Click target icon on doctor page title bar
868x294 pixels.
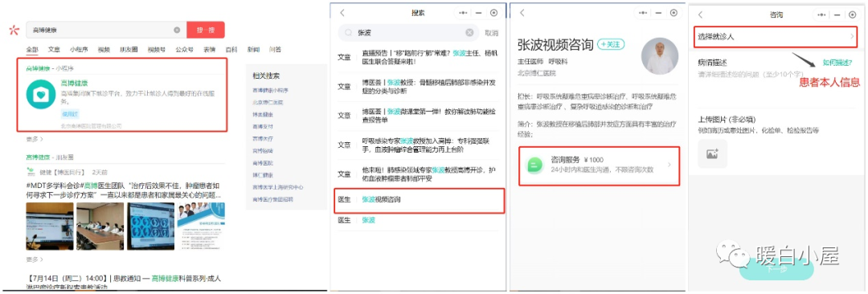pyautogui.click(x=674, y=13)
